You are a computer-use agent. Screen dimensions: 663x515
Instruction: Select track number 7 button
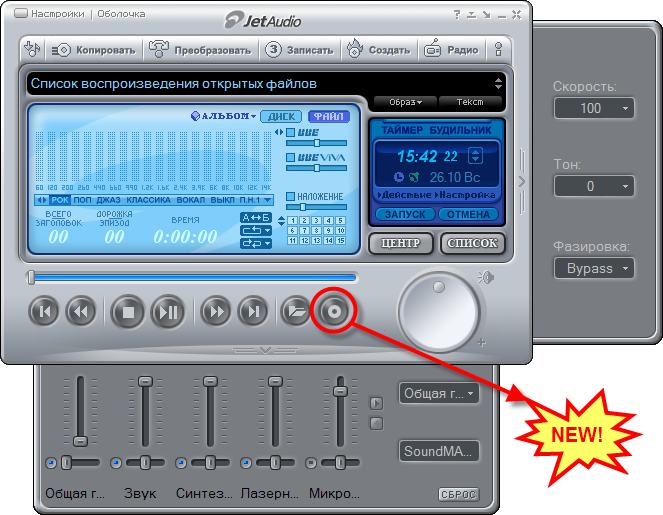pos(304,230)
